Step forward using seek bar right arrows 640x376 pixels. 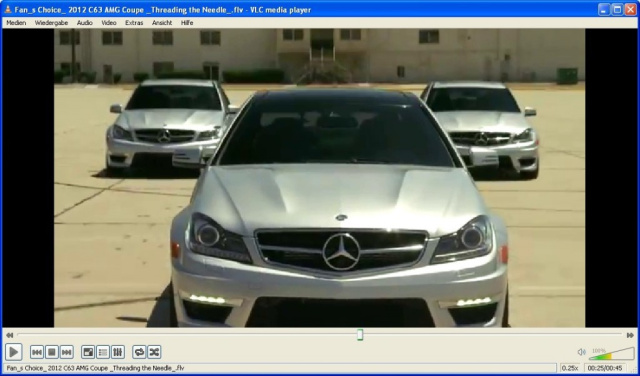point(630,335)
